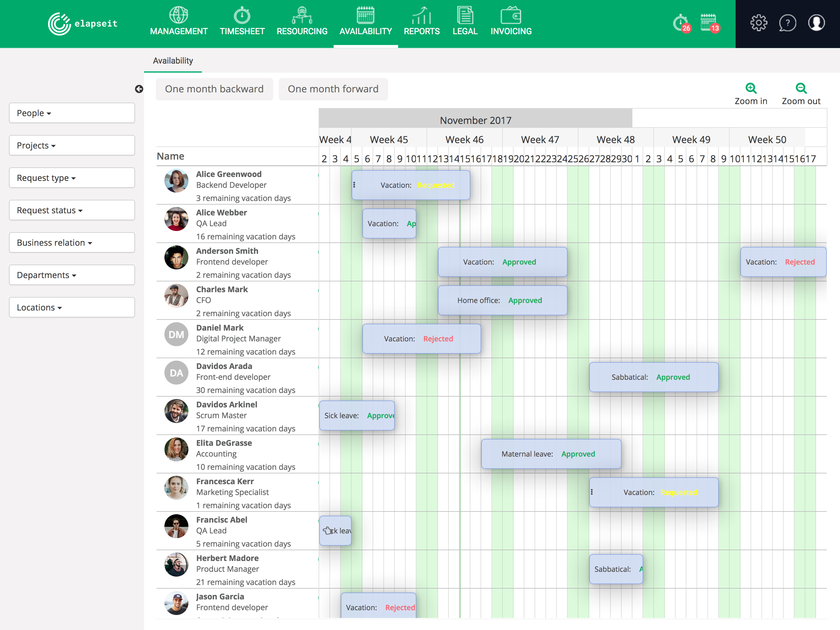
Task: Open Herbert Madore's profile photo
Action: click(x=176, y=565)
